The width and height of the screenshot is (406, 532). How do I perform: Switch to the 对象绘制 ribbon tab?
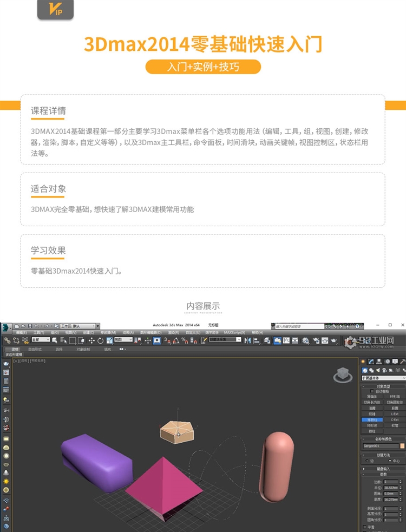tap(83, 349)
